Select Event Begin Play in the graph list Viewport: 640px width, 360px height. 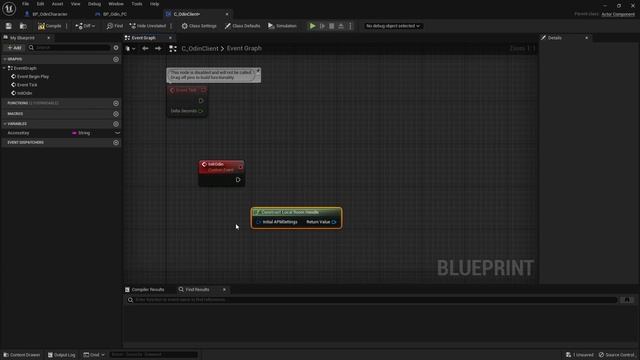click(x=33, y=76)
